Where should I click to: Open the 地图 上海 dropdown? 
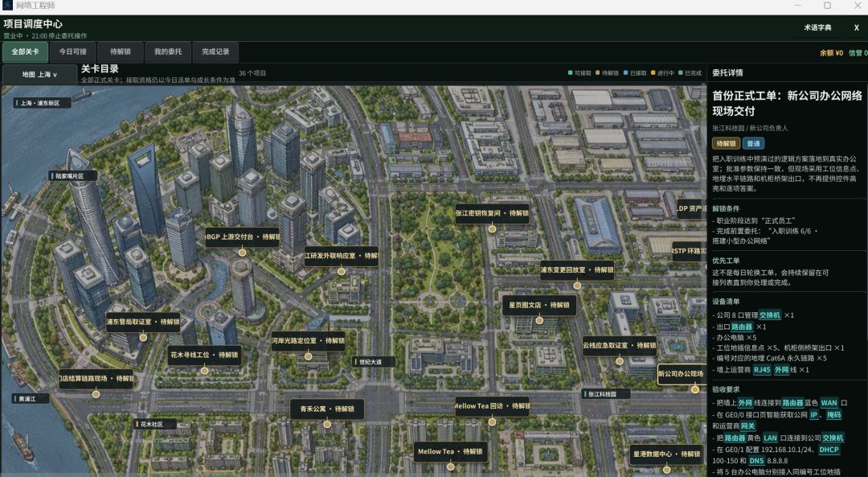click(x=39, y=74)
